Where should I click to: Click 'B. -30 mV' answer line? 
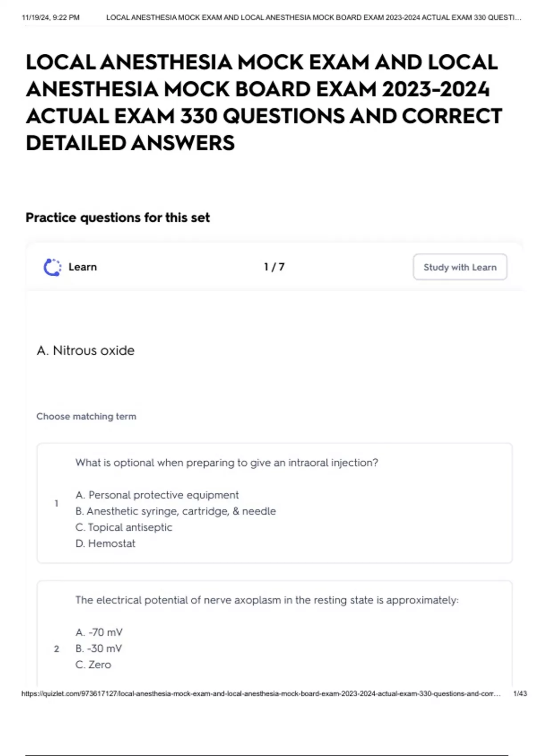[99, 648]
